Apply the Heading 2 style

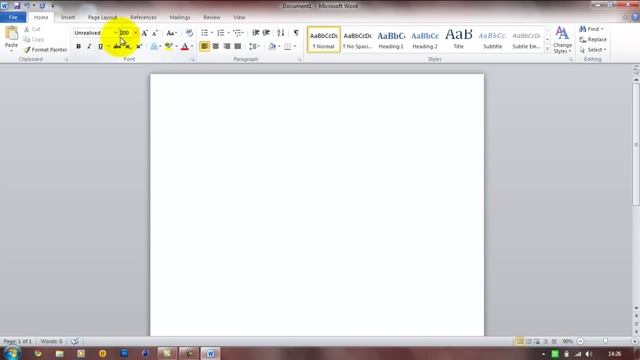tap(425, 40)
